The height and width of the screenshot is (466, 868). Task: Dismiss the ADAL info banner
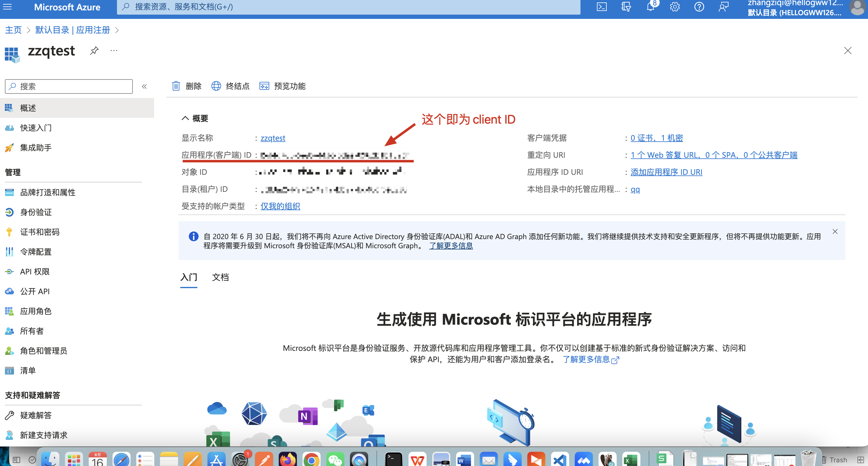click(835, 231)
